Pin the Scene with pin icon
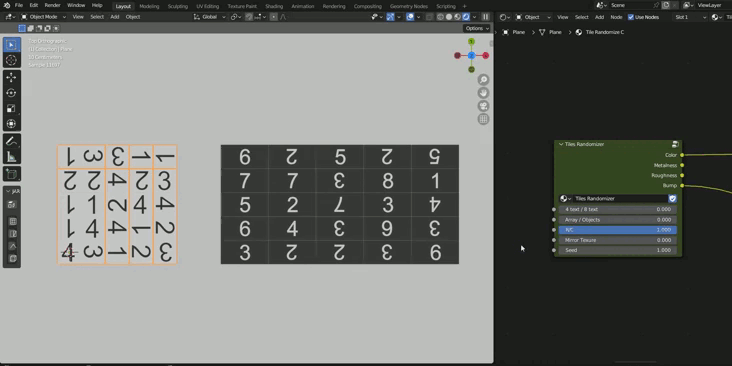732x366 pixels. 656,6
